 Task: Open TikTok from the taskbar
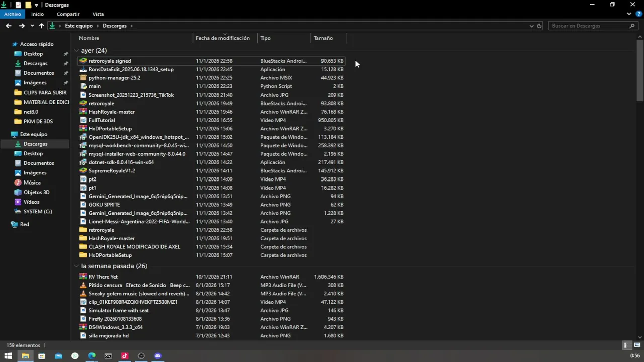pos(125,356)
